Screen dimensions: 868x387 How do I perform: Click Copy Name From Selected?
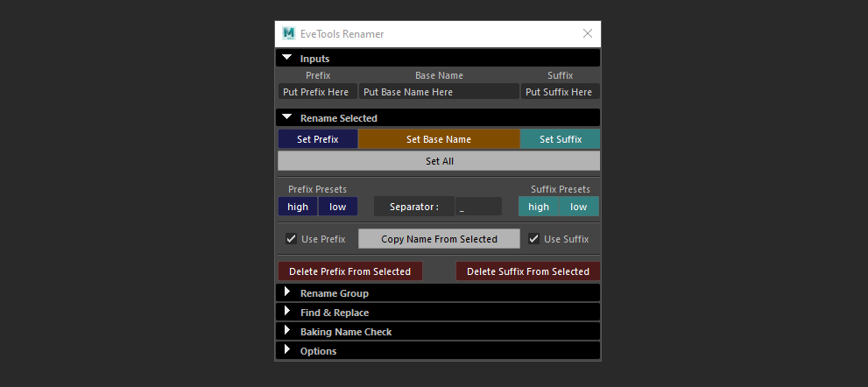click(x=439, y=239)
